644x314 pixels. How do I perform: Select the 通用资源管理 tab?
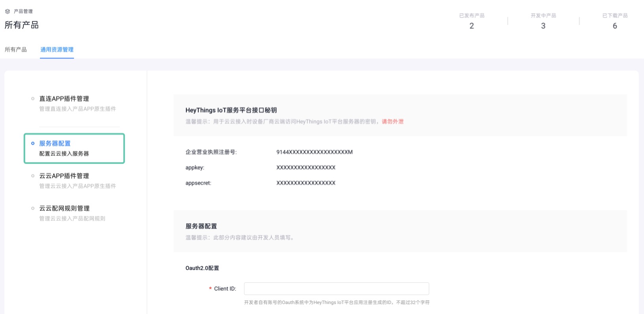point(57,49)
